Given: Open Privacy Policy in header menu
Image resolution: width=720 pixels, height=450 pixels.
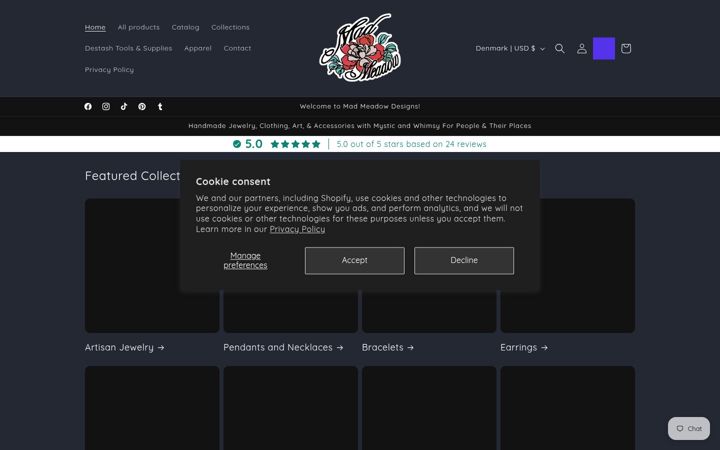Looking at the screenshot, I should click(x=109, y=69).
